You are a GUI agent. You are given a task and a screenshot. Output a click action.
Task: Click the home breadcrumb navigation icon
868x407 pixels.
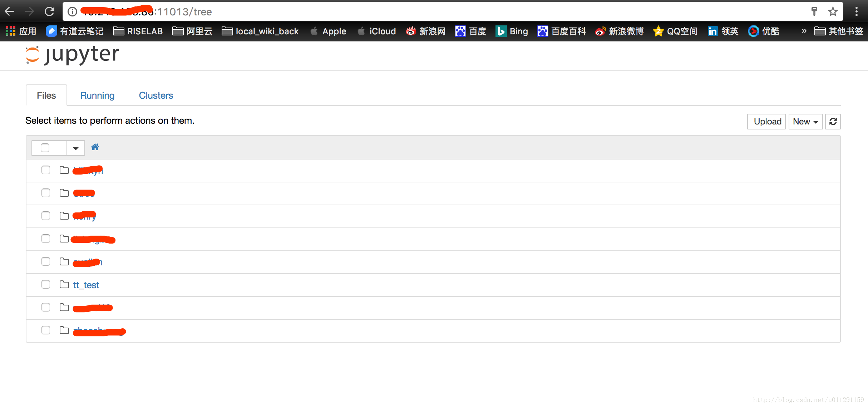point(95,147)
